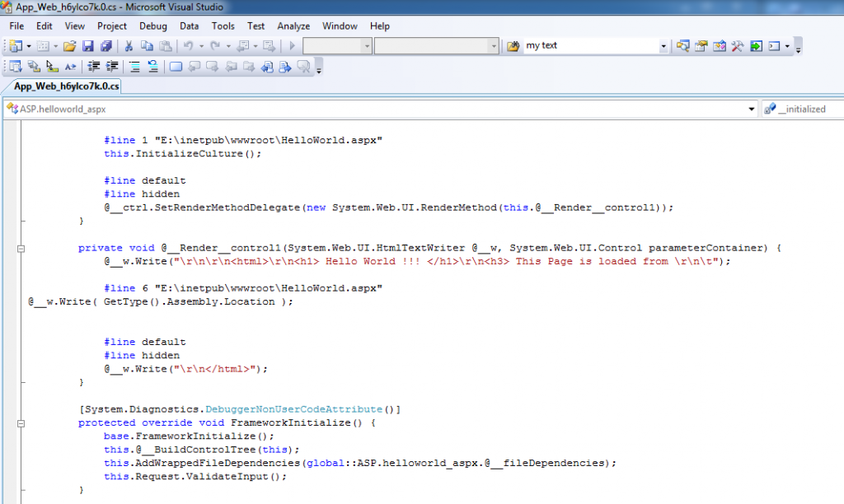Start debugging with the green play icon
Image resolution: width=844 pixels, height=504 pixels.
point(293,45)
